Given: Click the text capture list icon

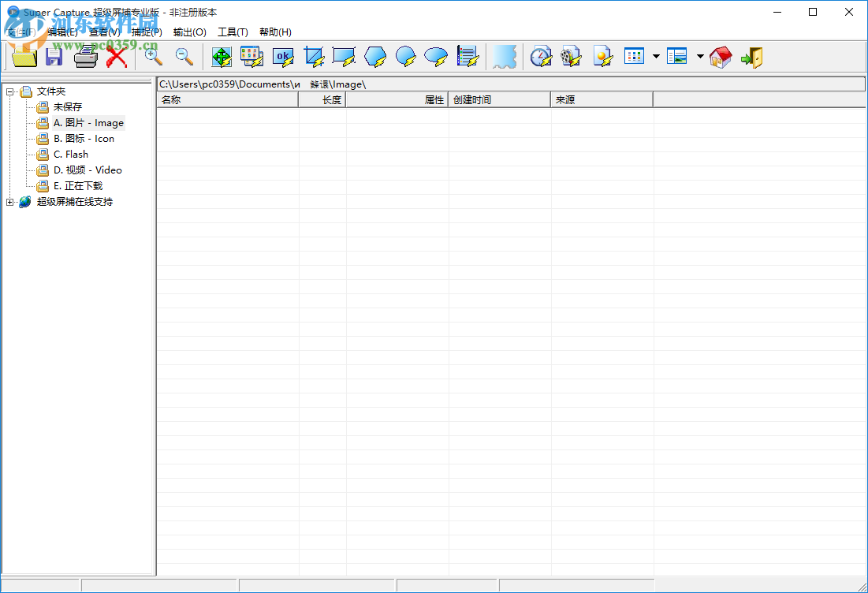Looking at the screenshot, I should pos(468,56).
